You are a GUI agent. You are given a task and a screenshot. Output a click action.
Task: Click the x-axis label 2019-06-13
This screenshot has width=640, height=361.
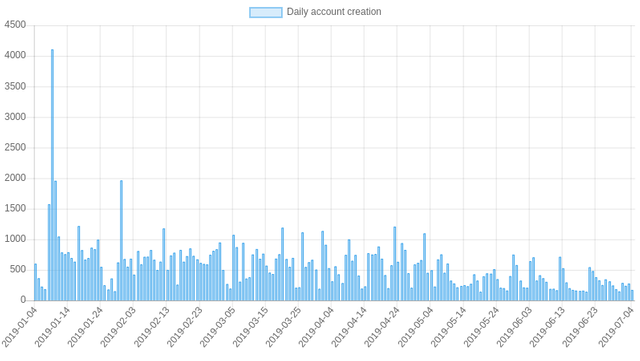pyautogui.click(x=548, y=327)
